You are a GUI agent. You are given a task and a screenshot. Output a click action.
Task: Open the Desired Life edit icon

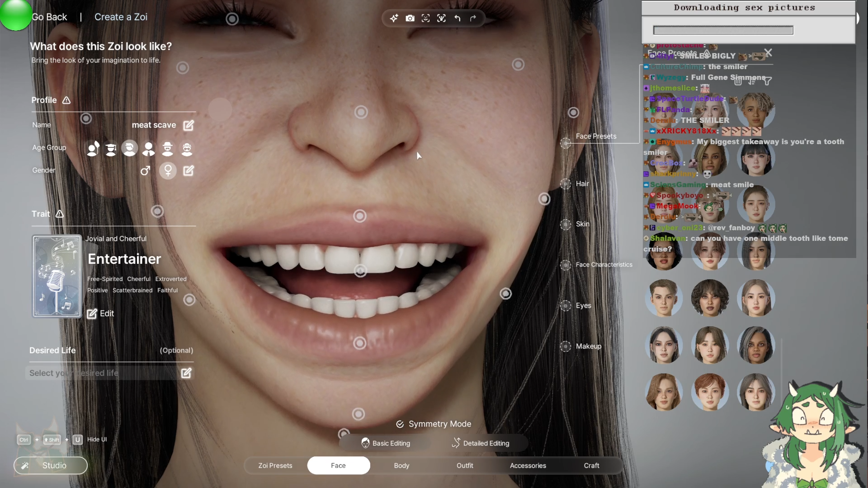186,373
